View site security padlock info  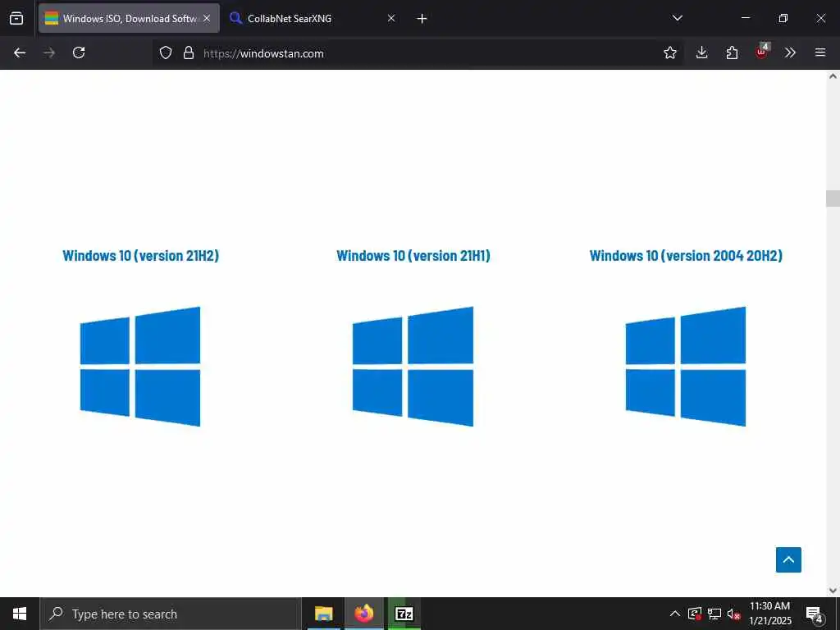coord(188,52)
